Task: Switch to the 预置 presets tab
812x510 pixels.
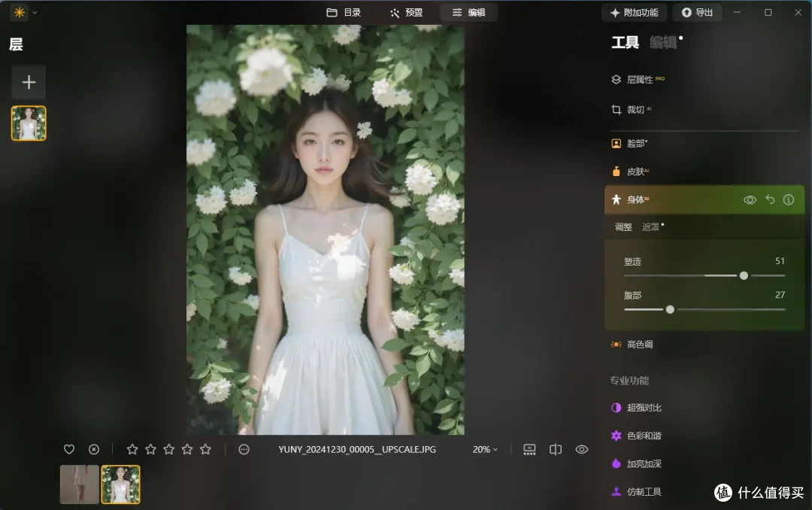Action: click(407, 13)
